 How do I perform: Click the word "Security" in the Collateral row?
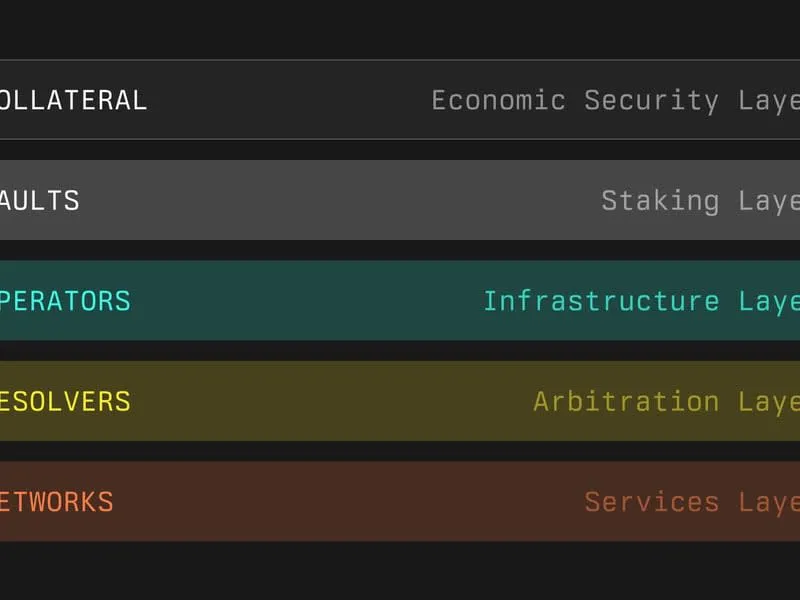point(651,100)
